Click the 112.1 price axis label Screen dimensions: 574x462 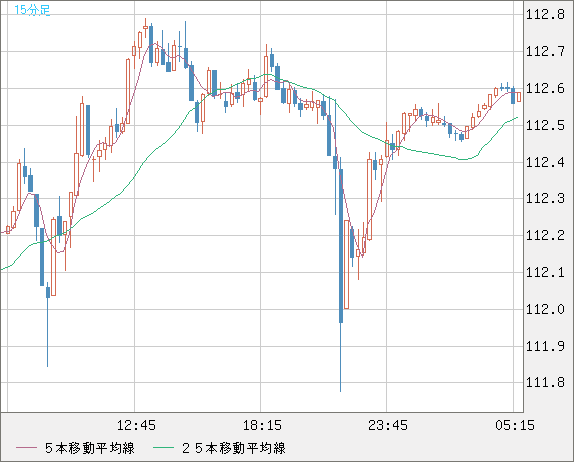[545, 272]
